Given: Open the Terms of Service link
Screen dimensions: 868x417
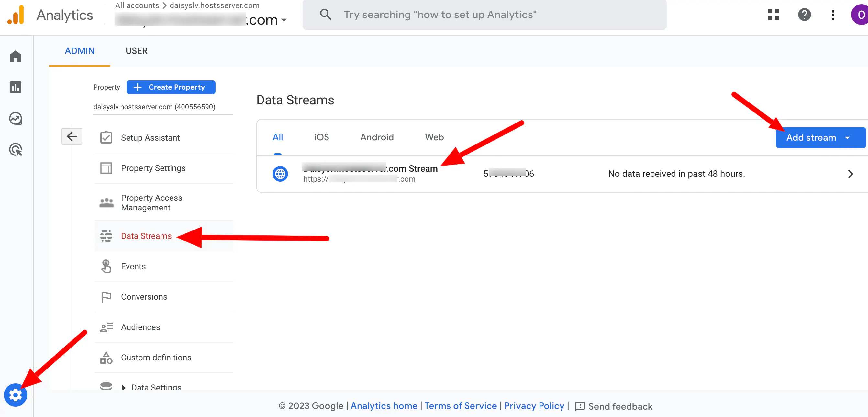Looking at the screenshot, I should coord(460,406).
